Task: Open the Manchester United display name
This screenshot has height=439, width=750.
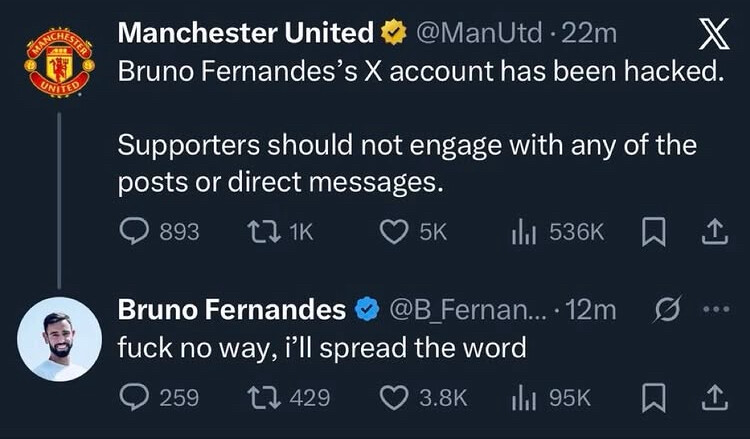Action: pyautogui.click(x=245, y=33)
